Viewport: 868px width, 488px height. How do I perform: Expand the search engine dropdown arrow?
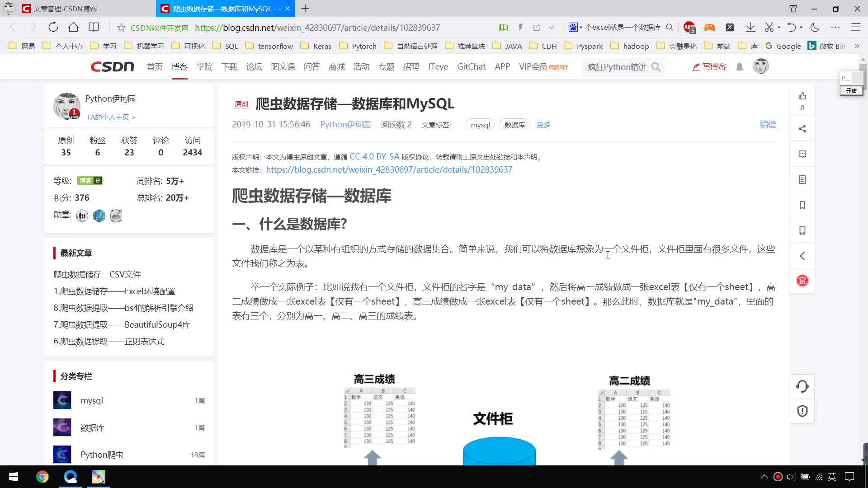pos(581,28)
